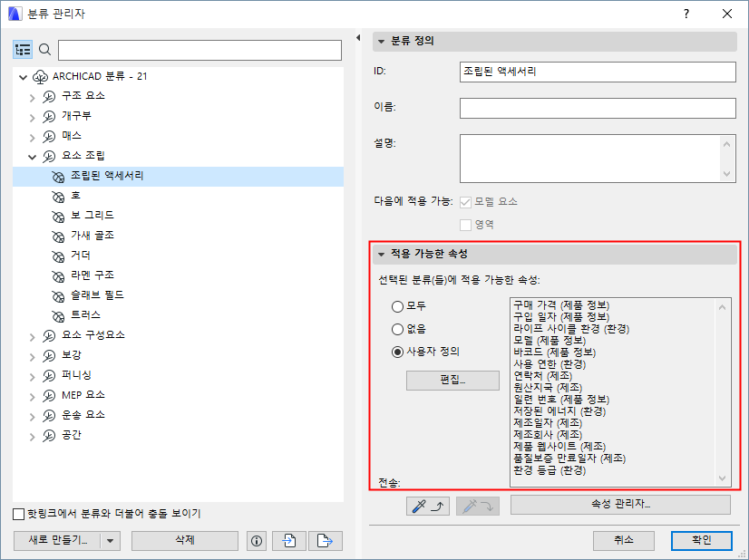
Task: Collapse the 분류 정의 panel header
Action: [x=555, y=42]
